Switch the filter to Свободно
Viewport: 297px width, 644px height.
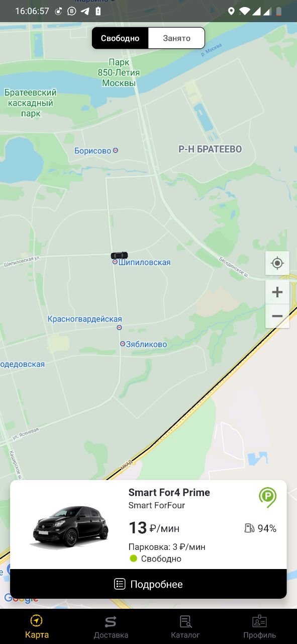tap(120, 38)
